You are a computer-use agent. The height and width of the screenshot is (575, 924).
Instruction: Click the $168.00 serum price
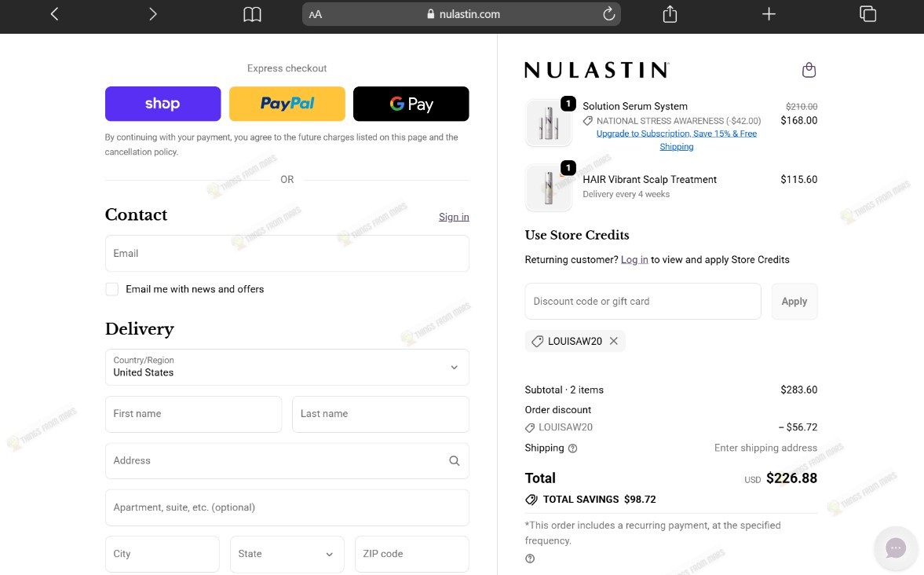[x=798, y=120]
